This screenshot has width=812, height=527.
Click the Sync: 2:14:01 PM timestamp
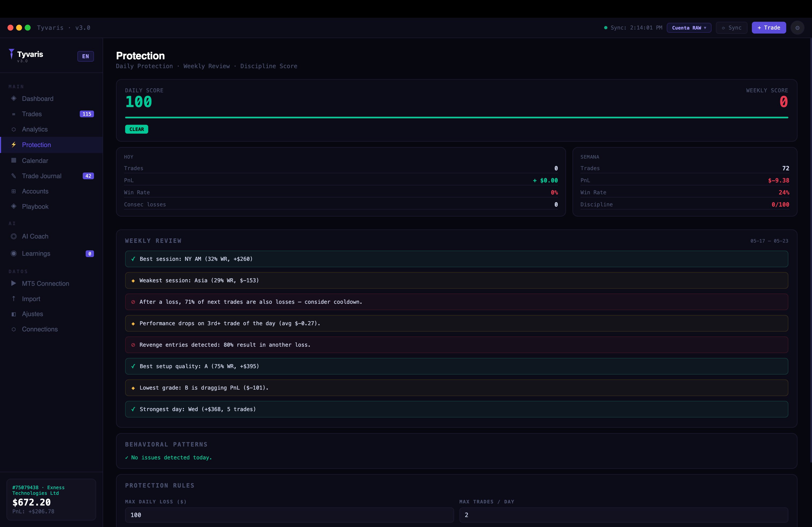[636, 28]
